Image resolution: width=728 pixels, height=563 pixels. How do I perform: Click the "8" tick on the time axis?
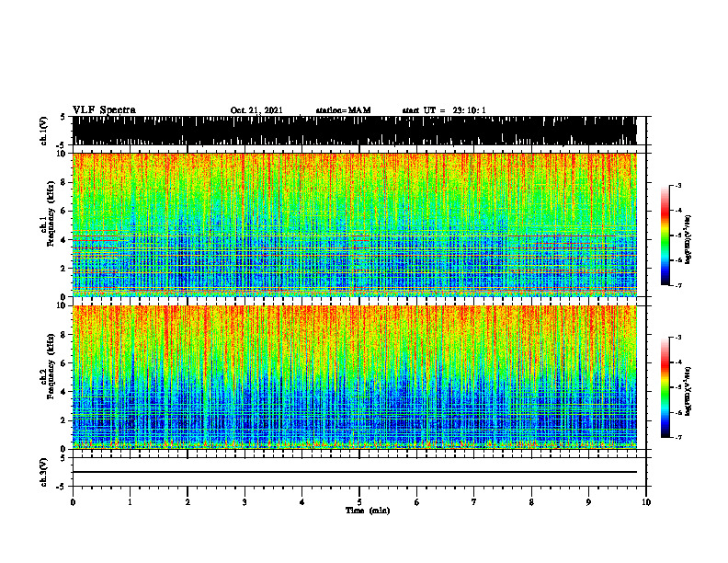tap(531, 502)
